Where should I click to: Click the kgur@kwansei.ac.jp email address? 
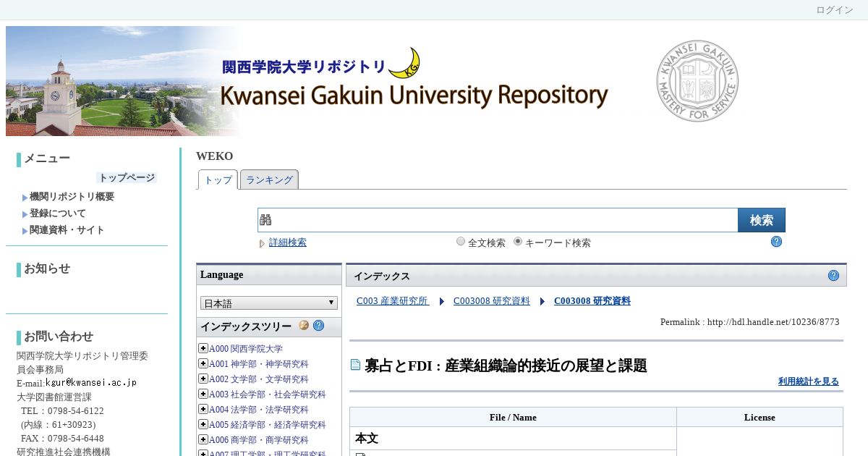(91, 382)
